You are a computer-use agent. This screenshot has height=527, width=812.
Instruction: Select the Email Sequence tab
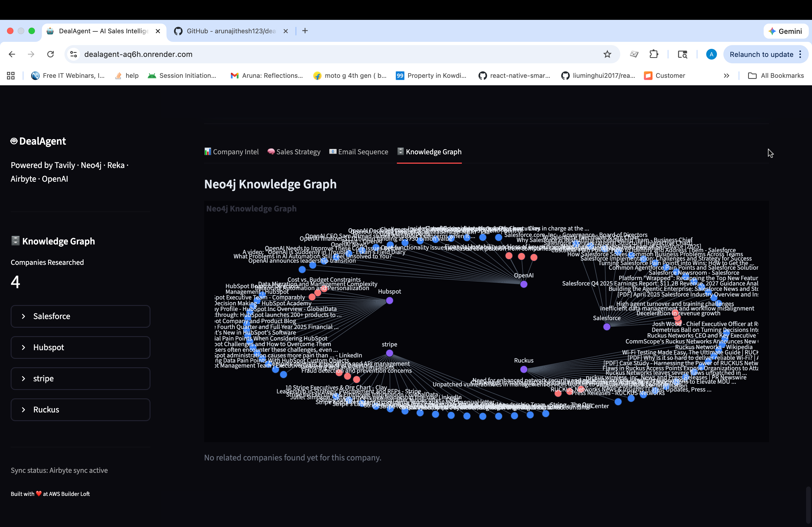tap(358, 152)
